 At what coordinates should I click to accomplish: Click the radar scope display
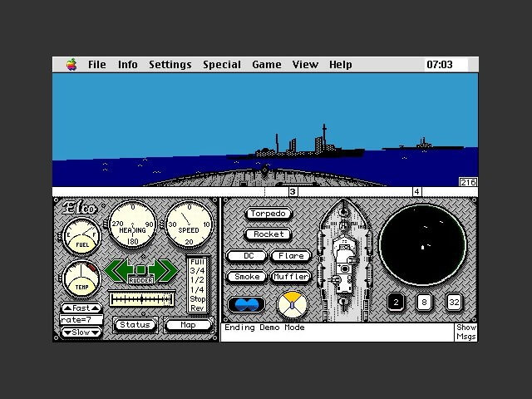pos(423,244)
